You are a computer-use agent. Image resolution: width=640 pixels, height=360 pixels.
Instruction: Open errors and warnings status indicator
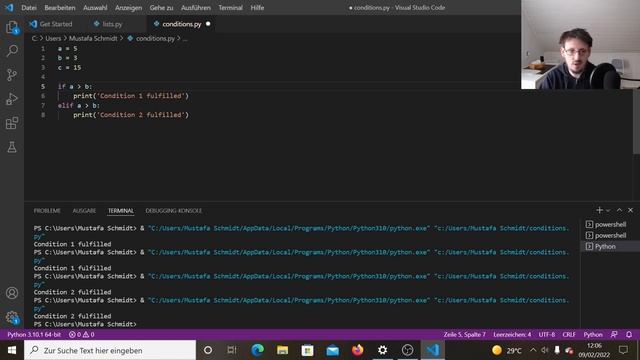(x=81, y=334)
